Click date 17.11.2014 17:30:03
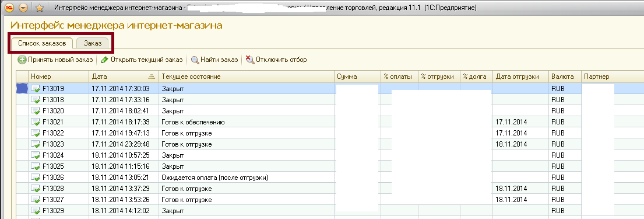The width and height of the screenshot is (644, 219). click(120, 89)
